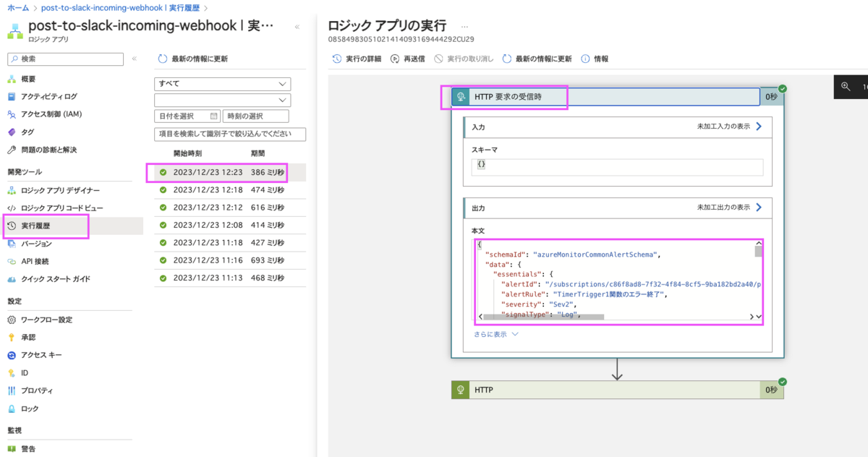This screenshot has width=868, height=457.
Task: Select run 2023/12/23 12:12
Action: click(x=229, y=208)
